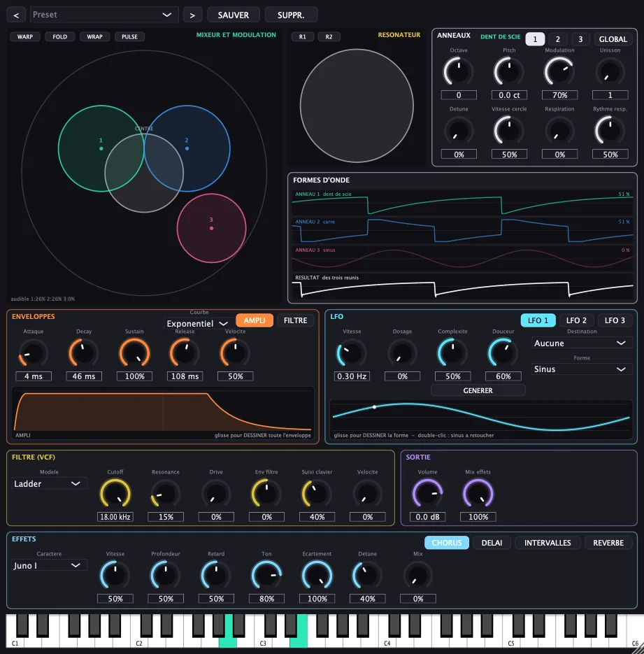The width and height of the screenshot is (644, 654).
Task: Click the Mix effets knob
Action: tap(478, 494)
